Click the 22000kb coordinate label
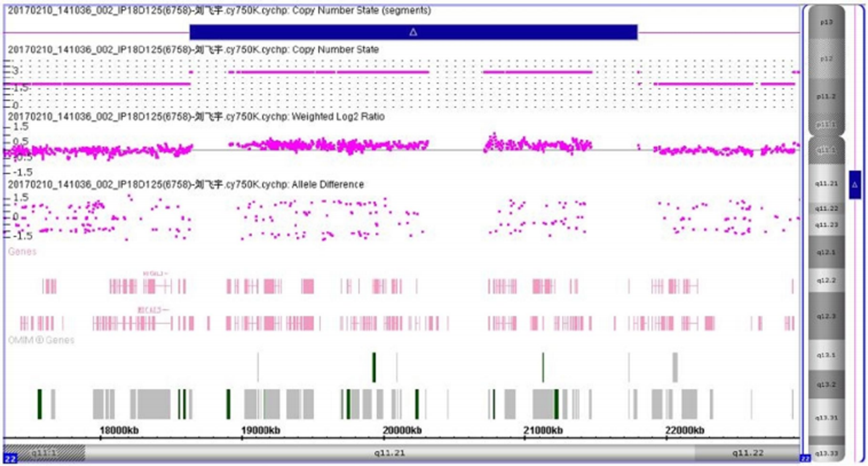This screenshot has height=466, width=868. (x=685, y=430)
